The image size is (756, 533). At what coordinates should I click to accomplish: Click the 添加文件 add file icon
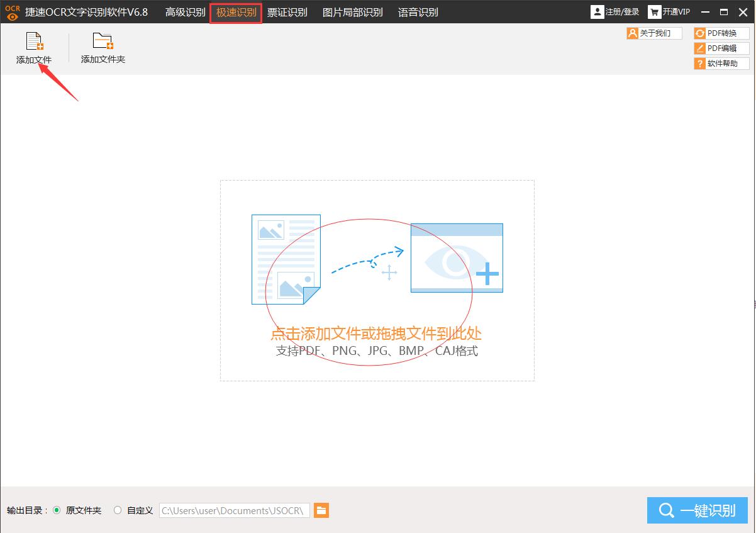pyautogui.click(x=34, y=43)
